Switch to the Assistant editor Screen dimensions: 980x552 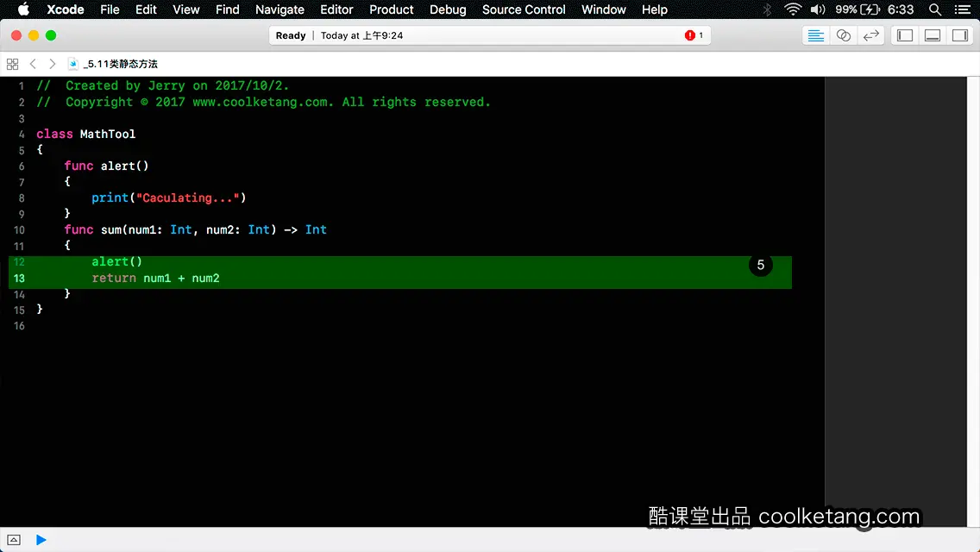coord(843,35)
